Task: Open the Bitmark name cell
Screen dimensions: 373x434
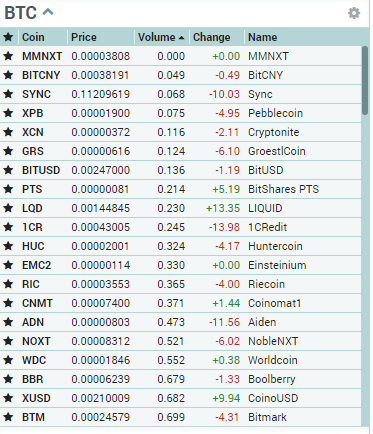Action: 267,417
